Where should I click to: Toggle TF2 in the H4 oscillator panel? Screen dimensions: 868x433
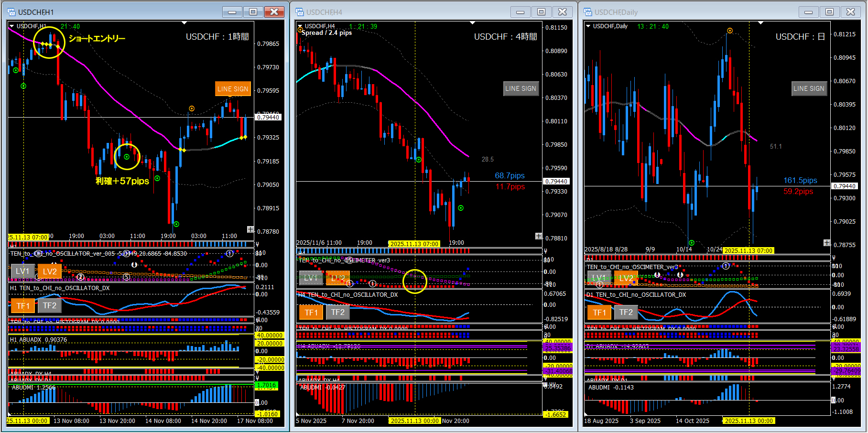click(x=338, y=313)
